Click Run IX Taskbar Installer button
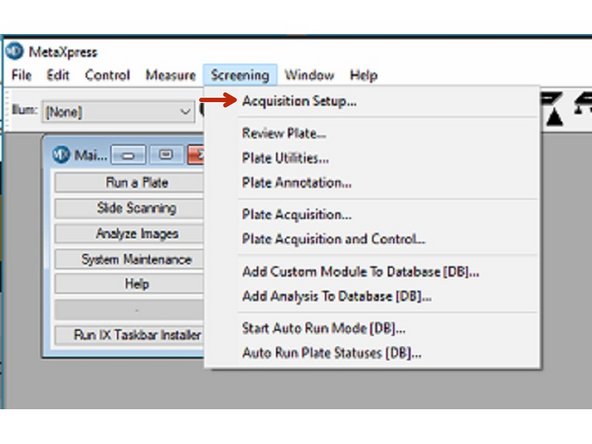This screenshot has width=592, height=444. (130, 335)
